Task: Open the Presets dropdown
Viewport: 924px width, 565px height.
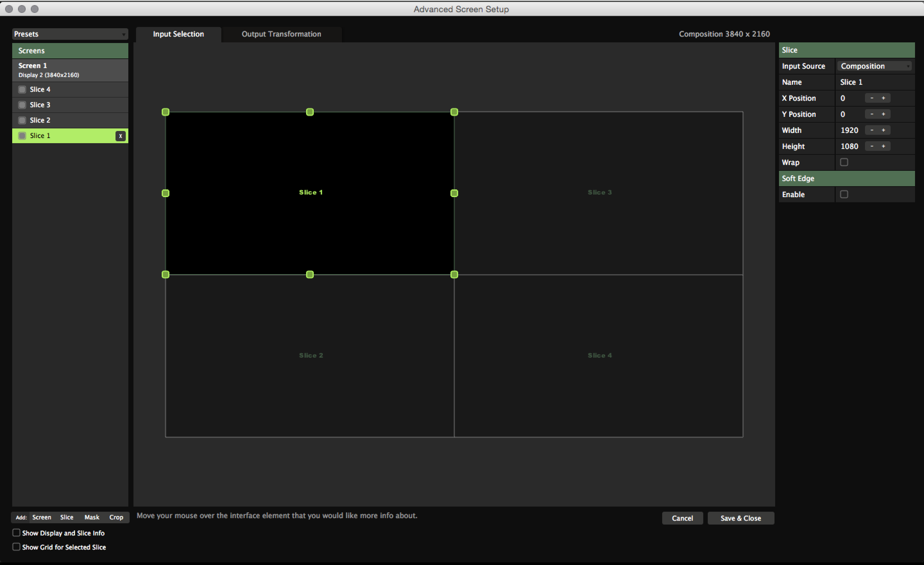Action: (x=70, y=34)
